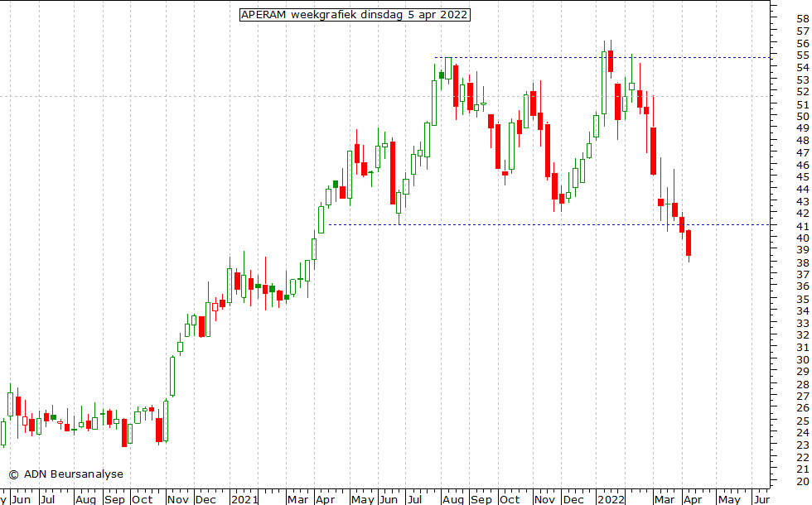This screenshot has width=812, height=505.
Task: Click the price label 57 on the axis
Action: 803,31
